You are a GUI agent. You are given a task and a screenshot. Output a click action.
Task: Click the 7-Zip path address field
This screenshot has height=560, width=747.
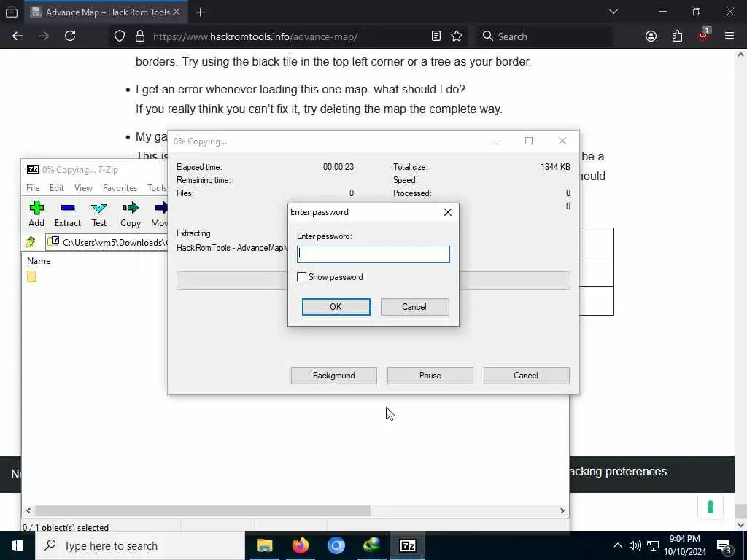click(x=107, y=242)
